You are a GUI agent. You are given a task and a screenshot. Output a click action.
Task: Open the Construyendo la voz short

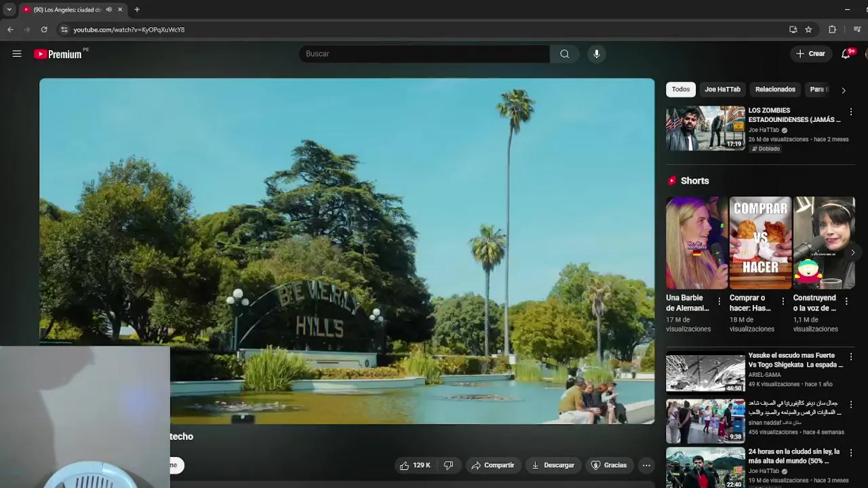[824, 243]
